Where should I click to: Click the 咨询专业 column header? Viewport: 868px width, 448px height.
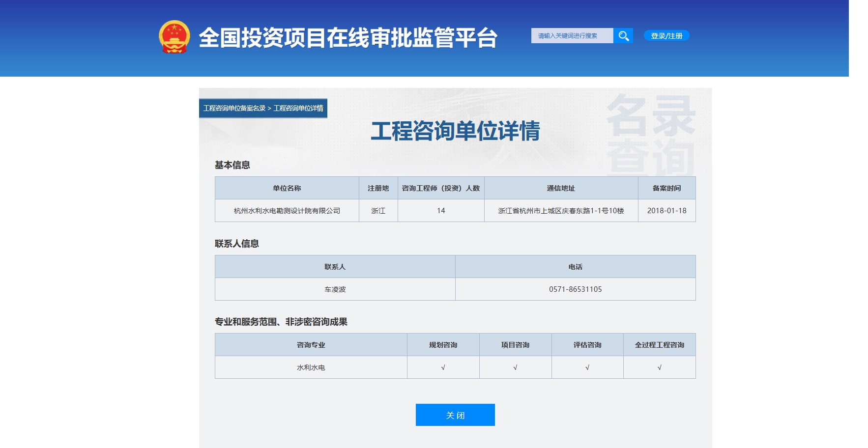tap(311, 345)
